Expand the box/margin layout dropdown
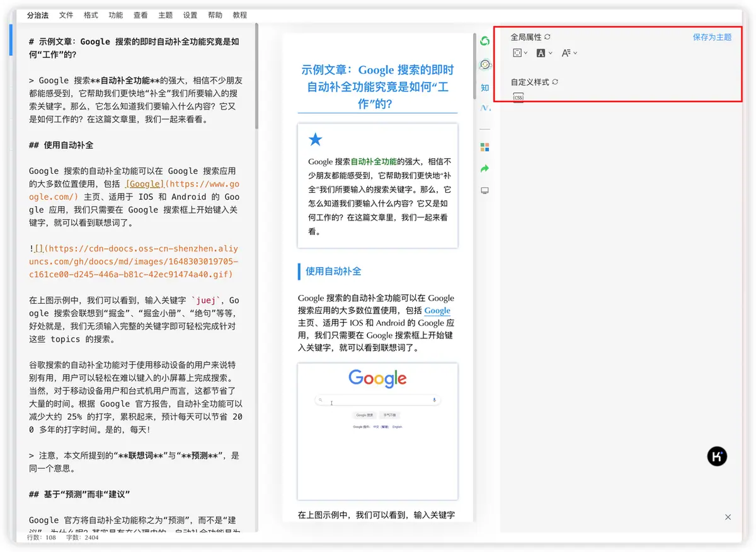 [x=520, y=54]
